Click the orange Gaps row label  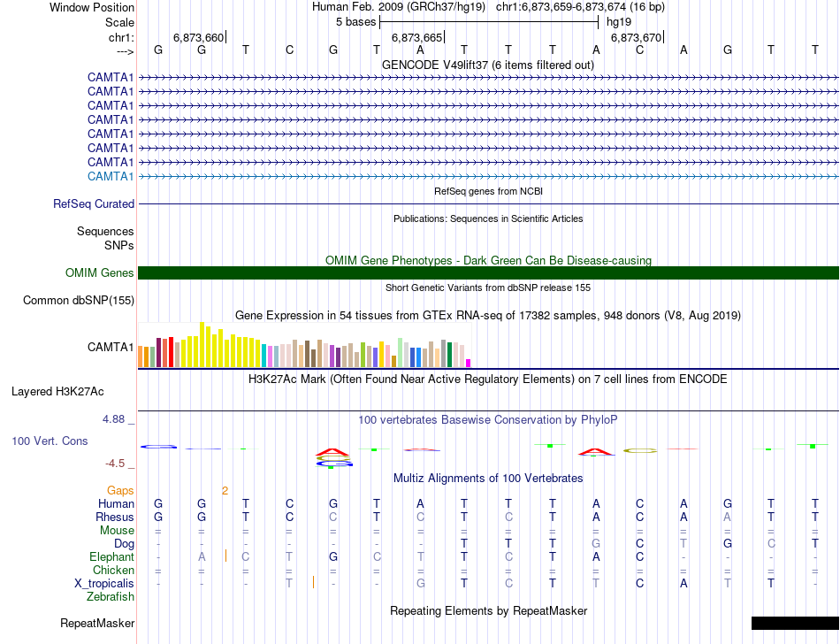pos(120,490)
